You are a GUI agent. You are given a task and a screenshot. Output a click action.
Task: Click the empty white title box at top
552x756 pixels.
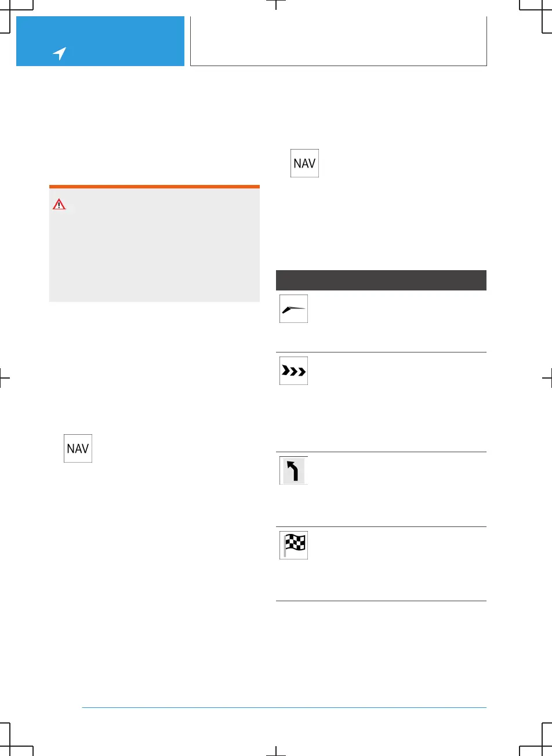coord(338,41)
